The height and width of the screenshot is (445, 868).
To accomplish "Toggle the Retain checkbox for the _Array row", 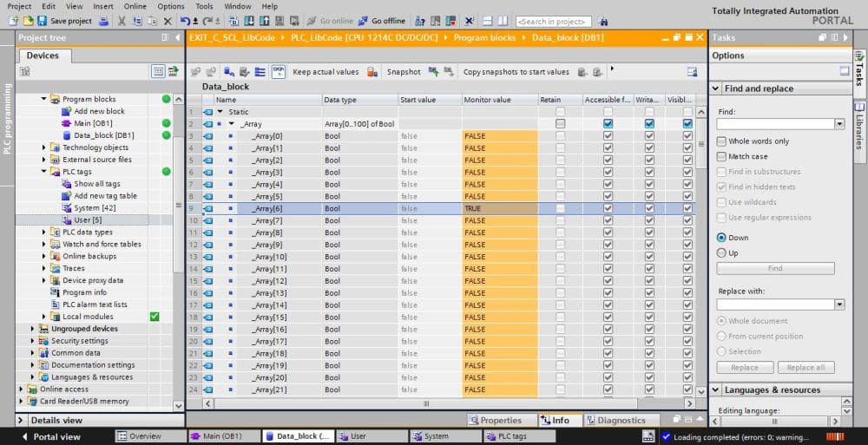I will coord(560,123).
